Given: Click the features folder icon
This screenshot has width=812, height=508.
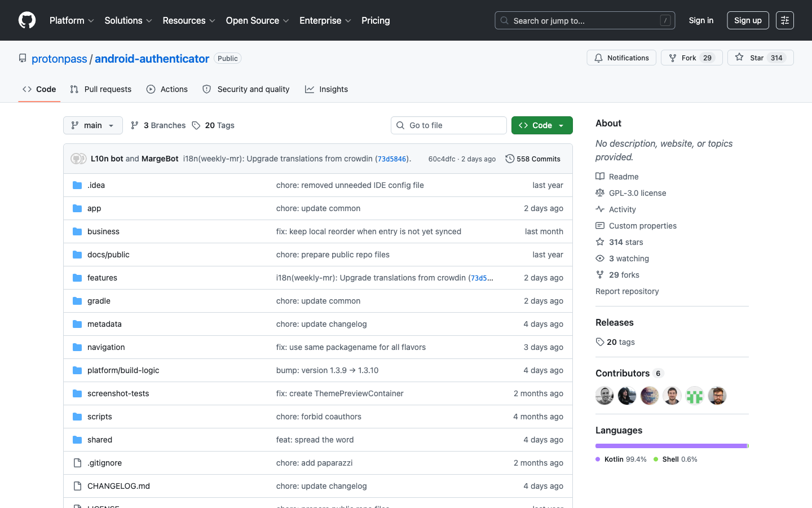Looking at the screenshot, I should [x=77, y=278].
